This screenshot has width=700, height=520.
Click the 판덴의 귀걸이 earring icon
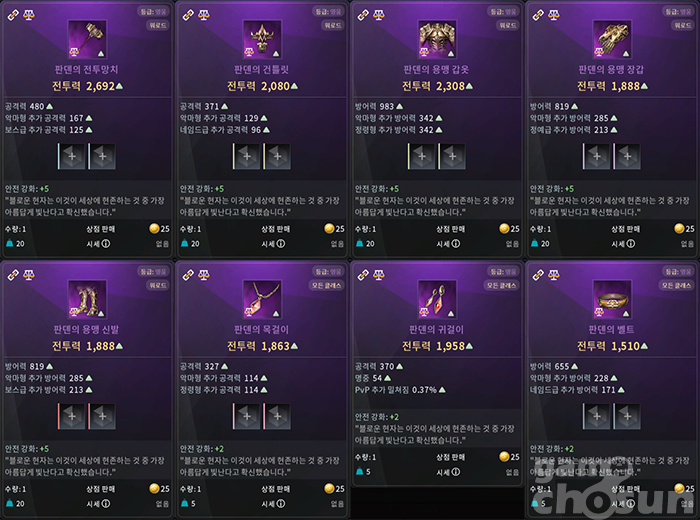(437, 299)
